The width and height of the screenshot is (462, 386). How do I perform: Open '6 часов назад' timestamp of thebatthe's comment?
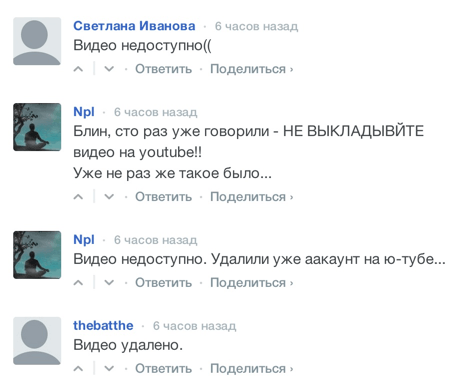click(194, 326)
